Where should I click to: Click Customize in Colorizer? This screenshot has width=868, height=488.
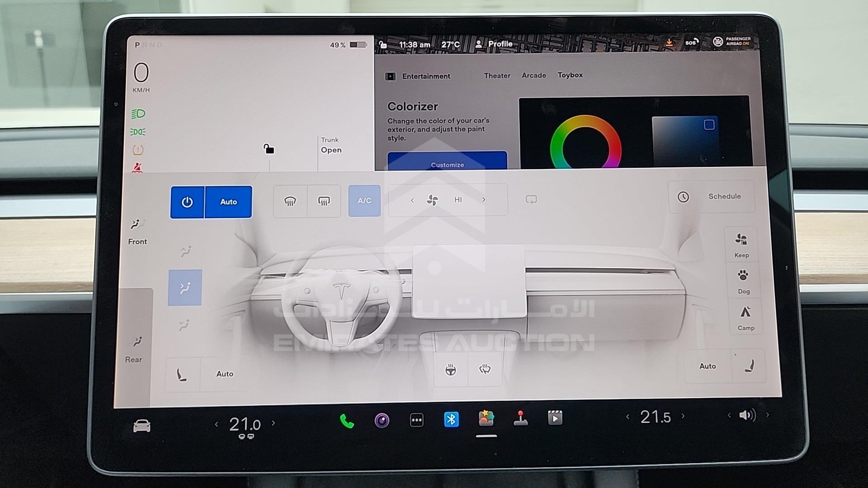click(447, 161)
